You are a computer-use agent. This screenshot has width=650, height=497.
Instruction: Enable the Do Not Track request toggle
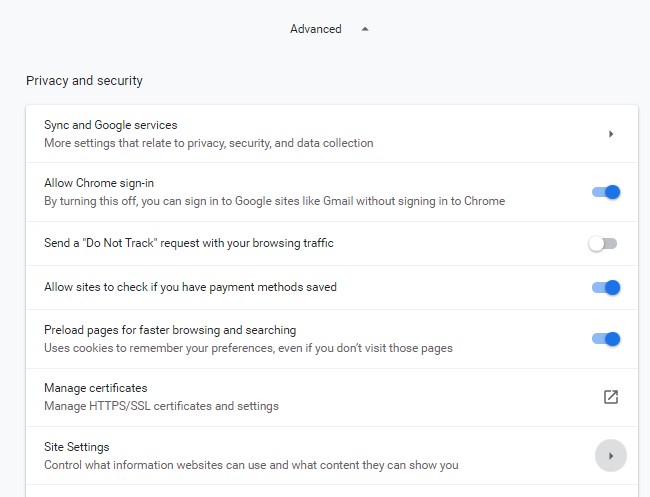(602, 243)
